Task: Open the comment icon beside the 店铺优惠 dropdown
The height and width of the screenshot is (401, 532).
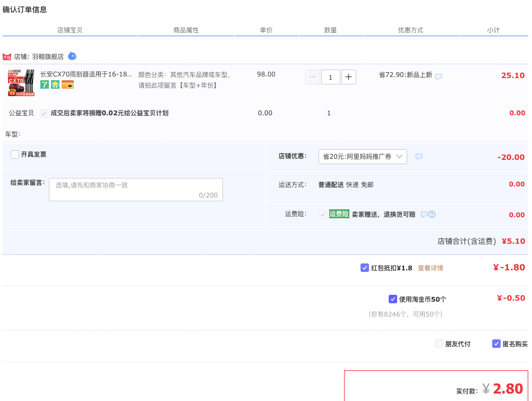Action: coord(419,157)
